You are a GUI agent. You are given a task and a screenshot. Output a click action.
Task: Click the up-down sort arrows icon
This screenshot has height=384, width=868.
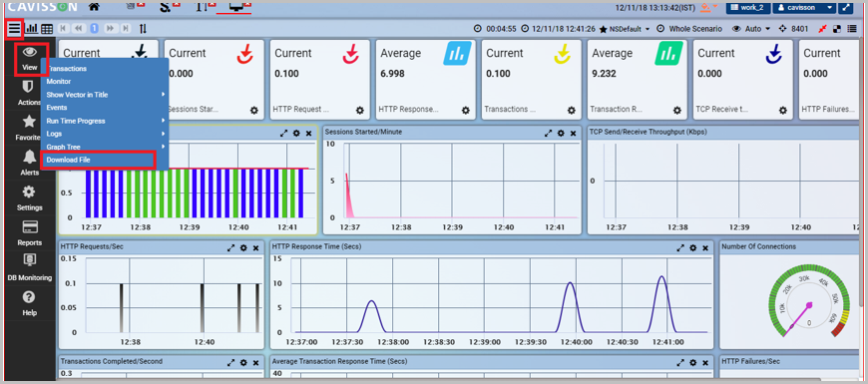point(143,28)
